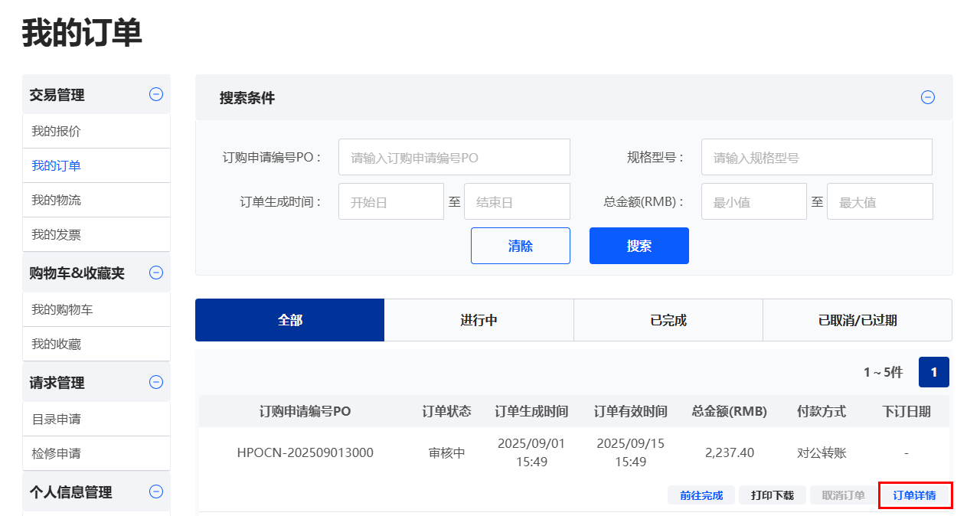Image resolution: width=980 pixels, height=516 pixels.
Task: Click the 规格型号 input field
Action: 816,157
